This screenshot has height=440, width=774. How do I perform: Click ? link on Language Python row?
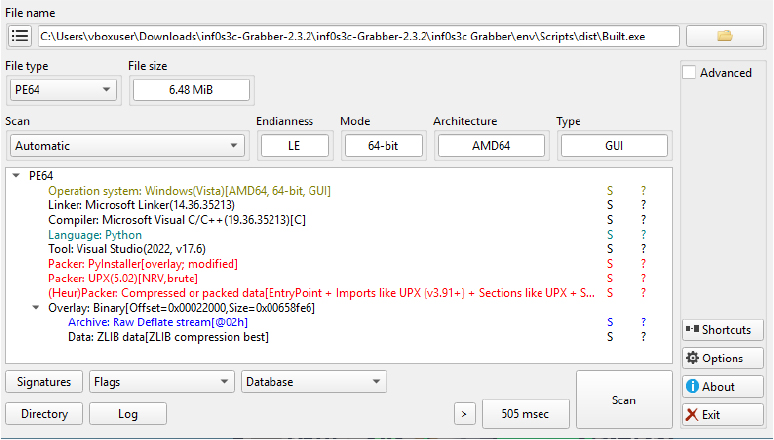click(x=643, y=235)
